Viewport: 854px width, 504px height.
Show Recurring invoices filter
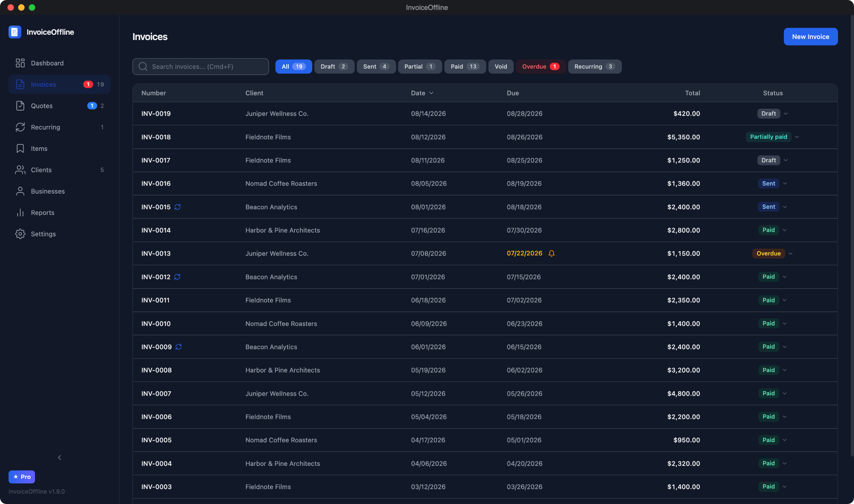tap(595, 66)
